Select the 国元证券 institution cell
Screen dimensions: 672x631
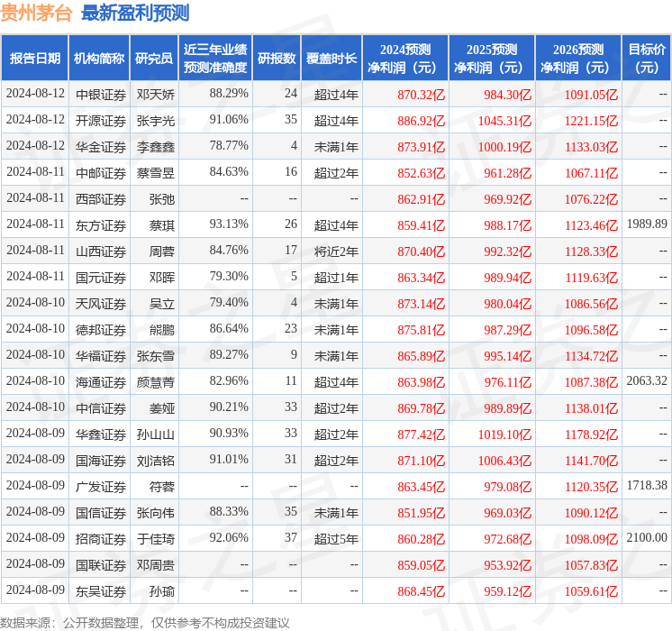coord(101,278)
